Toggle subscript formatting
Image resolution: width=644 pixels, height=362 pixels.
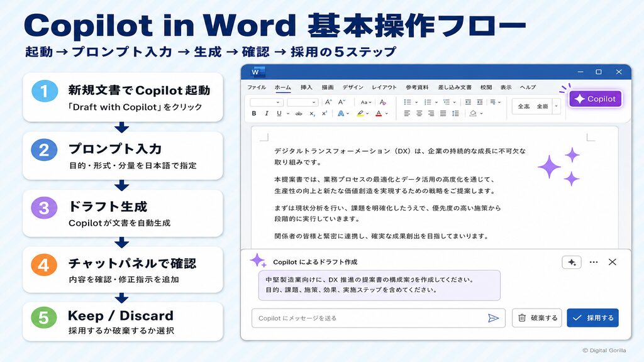[312, 114]
